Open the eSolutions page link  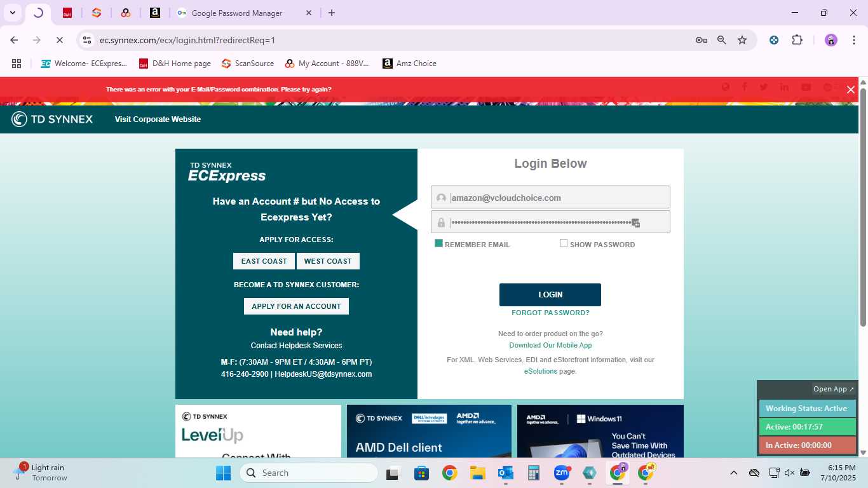tap(541, 371)
